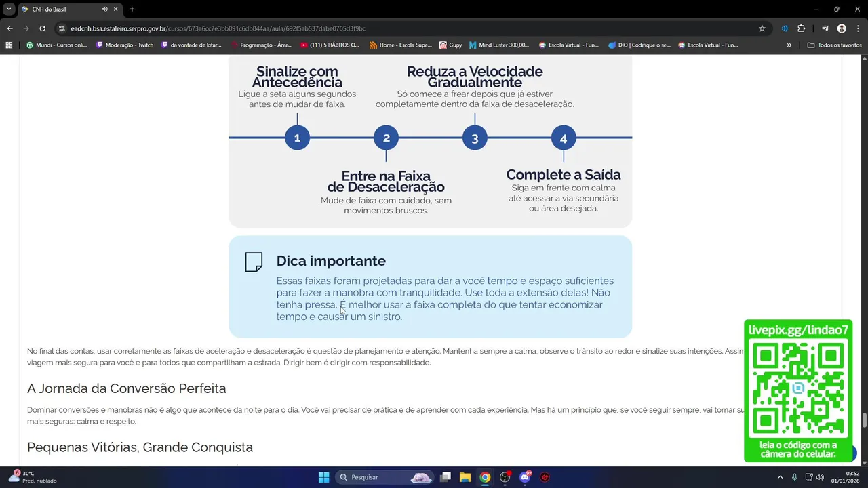868x488 pixels.
Task: Open Programação - Área bookmark
Action: coord(262,45)
